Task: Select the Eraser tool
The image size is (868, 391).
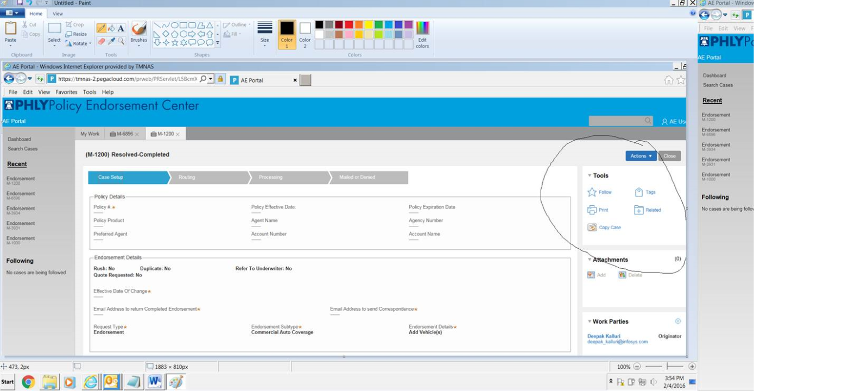Action: pos(101,41)
